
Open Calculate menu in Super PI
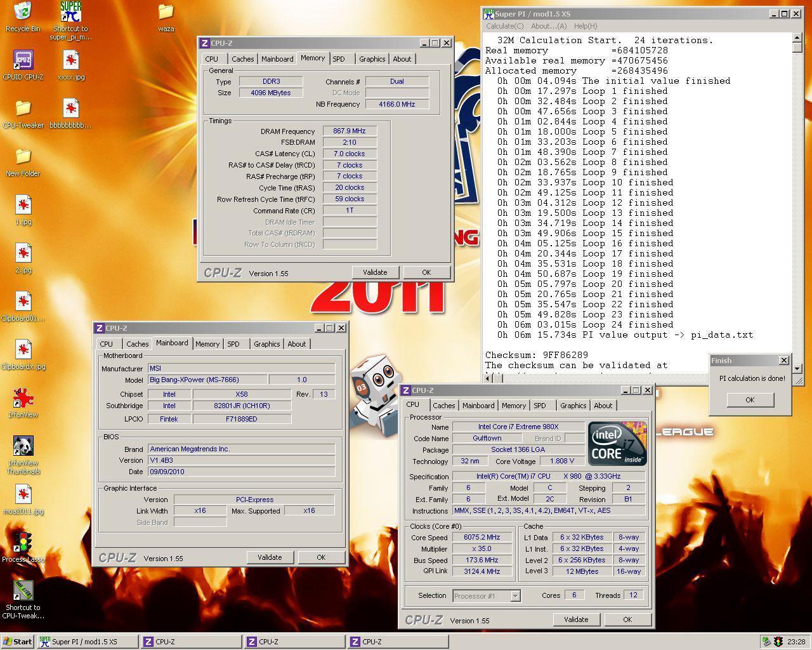[504, 26]
